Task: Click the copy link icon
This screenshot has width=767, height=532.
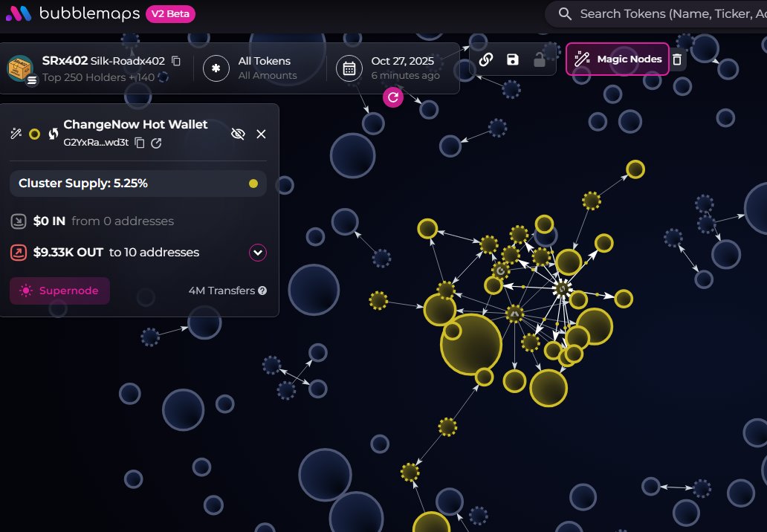Action: (x=486, y=59)
